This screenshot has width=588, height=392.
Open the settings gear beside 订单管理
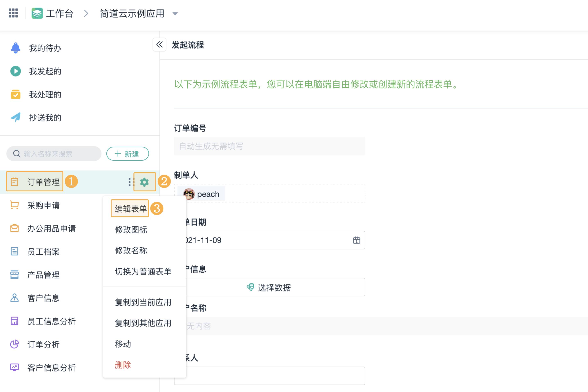coord(145,182)
